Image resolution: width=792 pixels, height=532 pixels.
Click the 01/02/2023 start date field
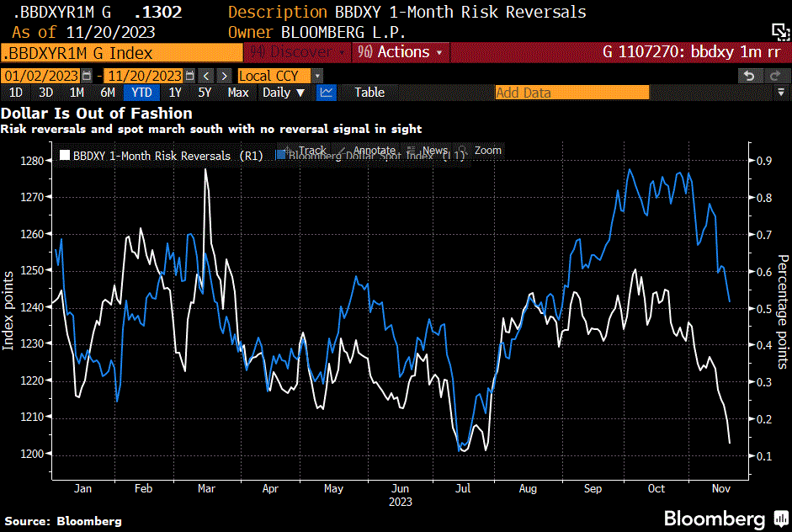pyautogui.click(x=41, y=76)
